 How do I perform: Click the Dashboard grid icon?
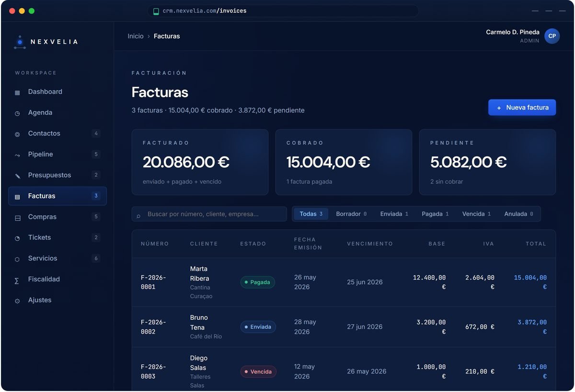[17, 92]
